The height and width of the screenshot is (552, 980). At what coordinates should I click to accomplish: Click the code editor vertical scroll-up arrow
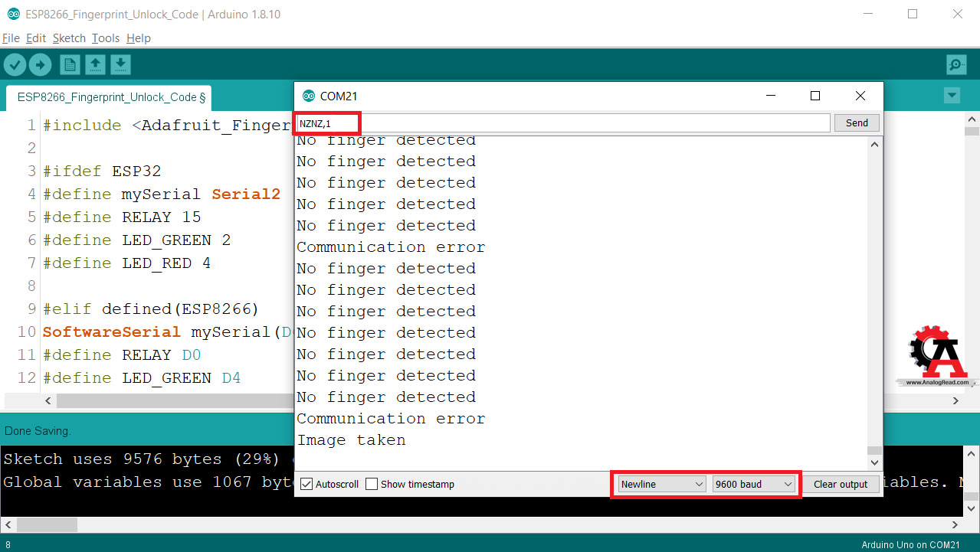[972, 119]
